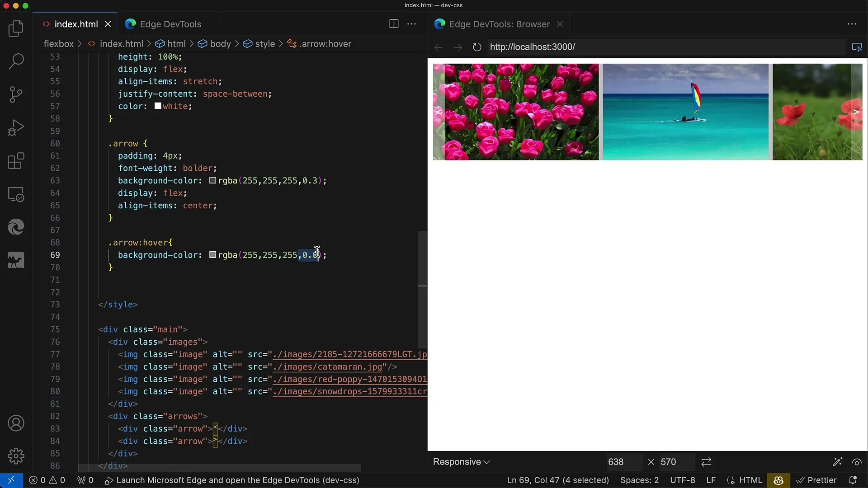Open the Microsoft Edge Tools view
The height and width of the screenshot is (488, 868).
pyautogui.click(x=16, y=227)
